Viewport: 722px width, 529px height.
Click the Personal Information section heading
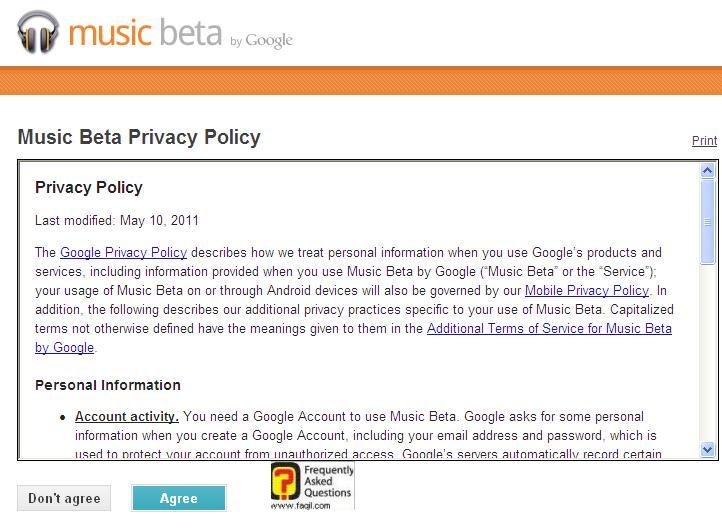[108, 385]
